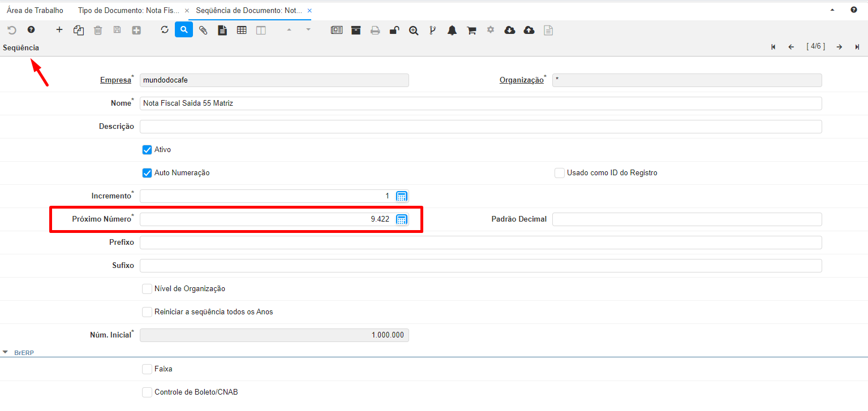Click into the Descrição text field

click(480, 127)
